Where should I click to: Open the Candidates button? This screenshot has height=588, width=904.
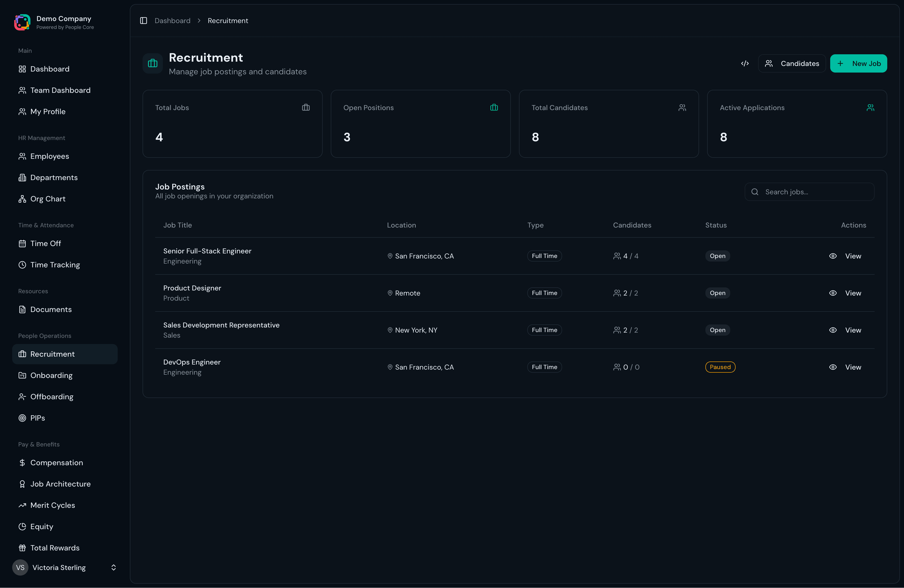pyautogui.click(x=792, y=63)
